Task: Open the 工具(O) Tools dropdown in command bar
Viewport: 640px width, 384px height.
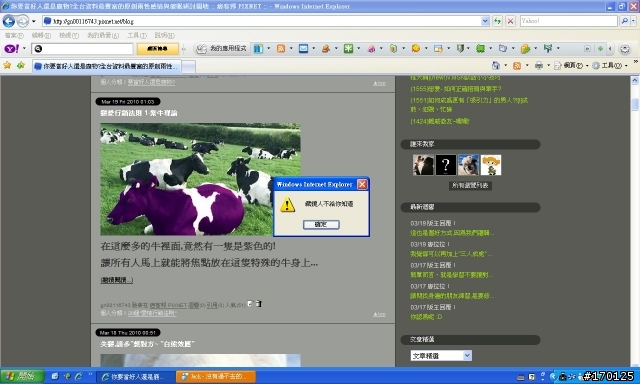Action: pyautogui.click(x=610, y=66)
